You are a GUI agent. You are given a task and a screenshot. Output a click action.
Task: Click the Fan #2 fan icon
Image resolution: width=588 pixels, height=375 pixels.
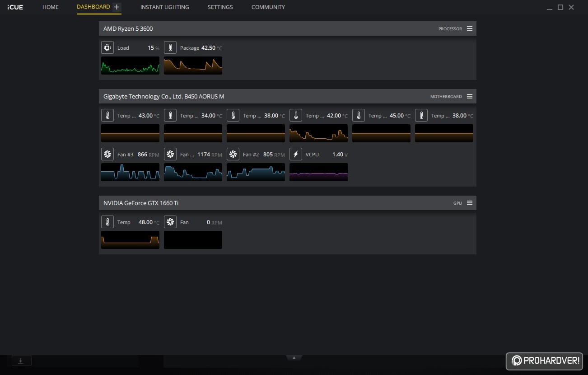tap(233, 154)
